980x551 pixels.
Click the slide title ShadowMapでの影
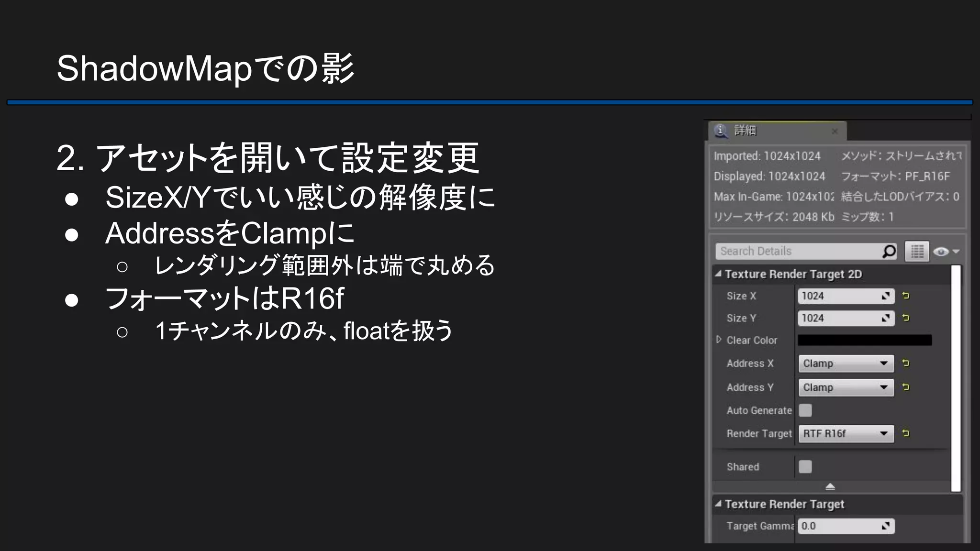click(206, 68)
